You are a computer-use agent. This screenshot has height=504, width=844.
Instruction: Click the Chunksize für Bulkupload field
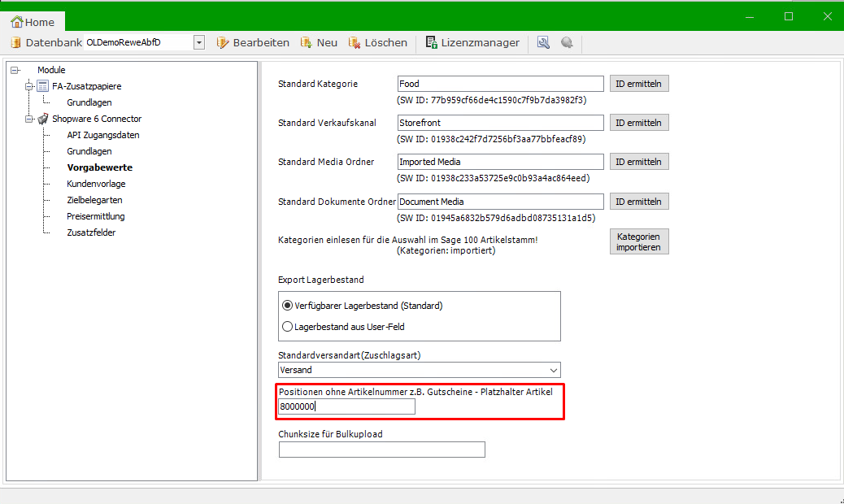click(381, 450)
